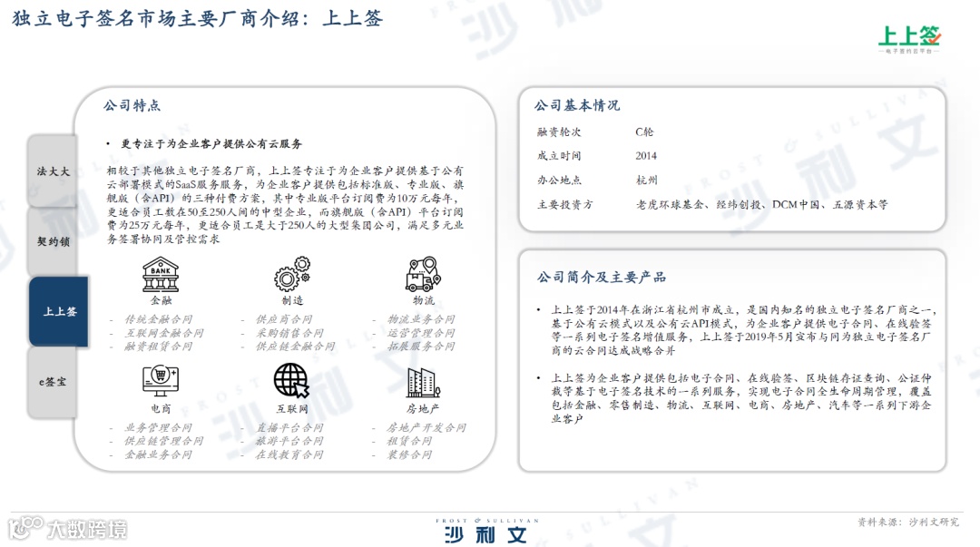The image size is (980, 547).
Task: Click the 物流业务合同 item
Action: coord(421,319)
